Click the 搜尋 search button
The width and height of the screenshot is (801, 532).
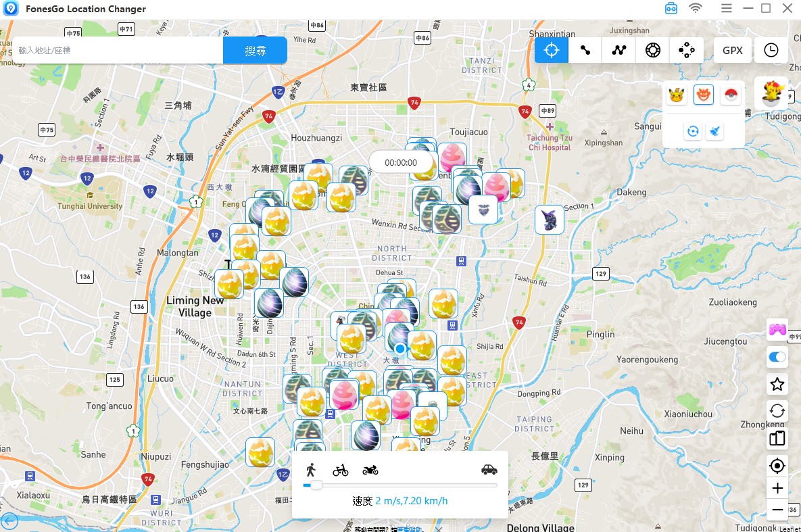[255, 51]
